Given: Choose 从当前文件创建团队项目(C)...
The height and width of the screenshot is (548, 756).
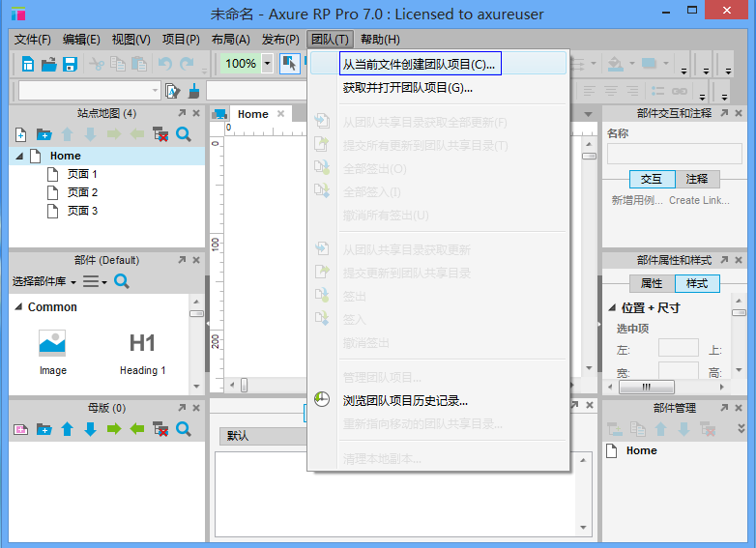Looking at the screenshot, I should pyautogui.click(x=438, y=64).
